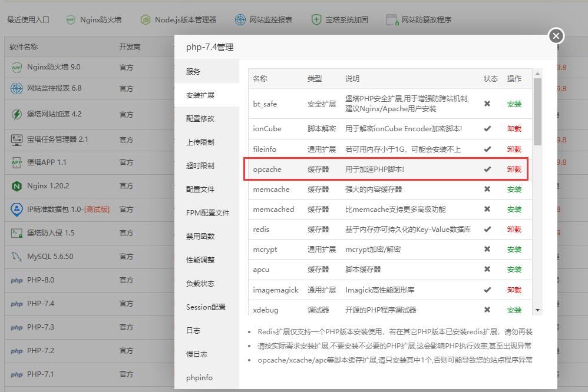Switch to 服务 tab in php-7.4 dialog
The height and width of the screenshot is (392, 588).
[x=207, y=71]
